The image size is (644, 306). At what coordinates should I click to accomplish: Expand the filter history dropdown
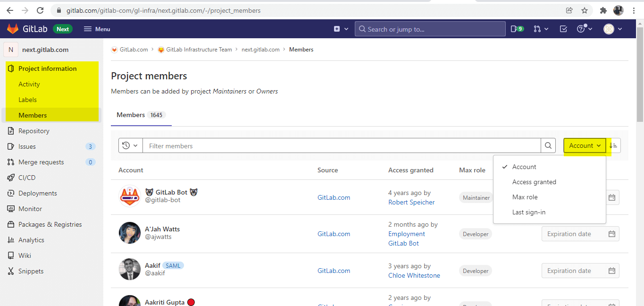(x=130, y=145)
